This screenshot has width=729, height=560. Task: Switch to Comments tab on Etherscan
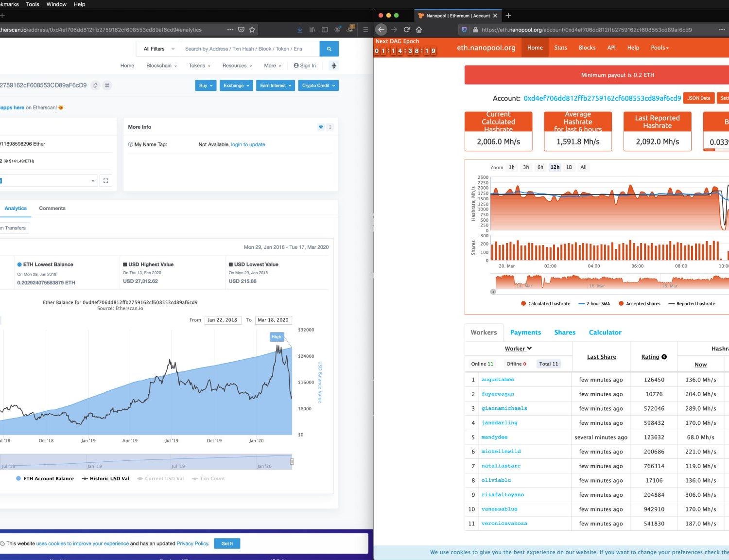coord(52,209)
